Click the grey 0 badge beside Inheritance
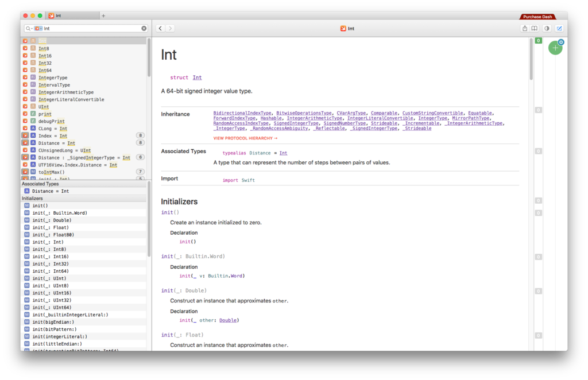588x380 pixels. [x=538, y=110]
